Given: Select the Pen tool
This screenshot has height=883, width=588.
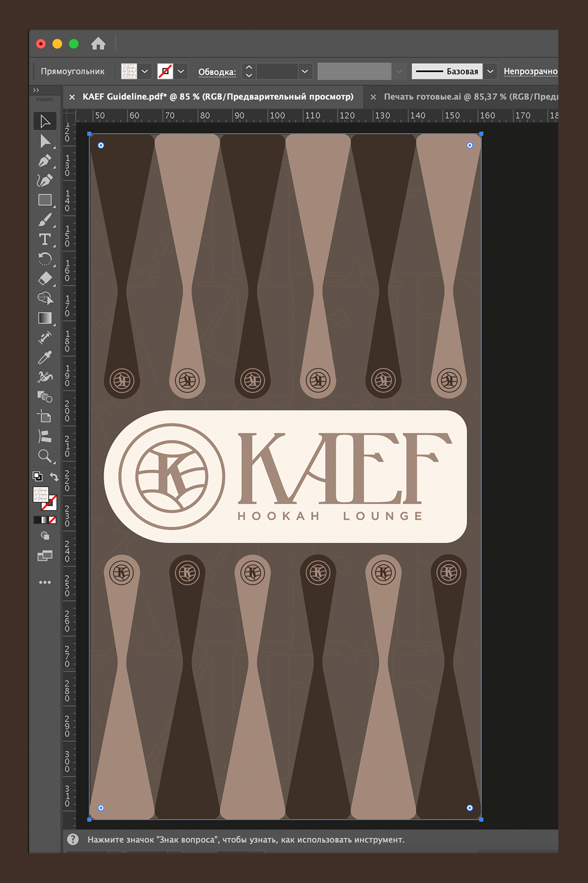Looking at the screenshot, I should 45,161.
